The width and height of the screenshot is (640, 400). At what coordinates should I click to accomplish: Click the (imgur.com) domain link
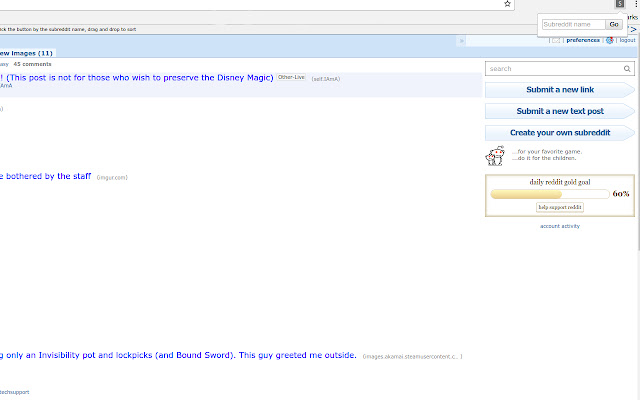(112, 178)
